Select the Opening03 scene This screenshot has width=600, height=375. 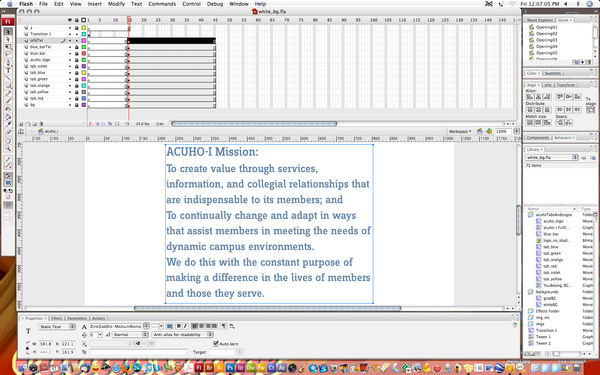(546, 40)
